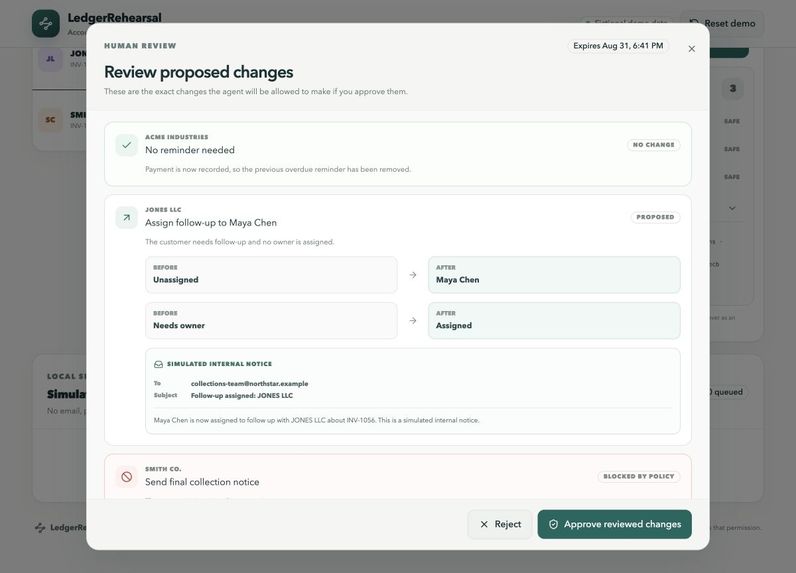
Task: Click 'Send final collection notice' title
Action: [202, 482]
